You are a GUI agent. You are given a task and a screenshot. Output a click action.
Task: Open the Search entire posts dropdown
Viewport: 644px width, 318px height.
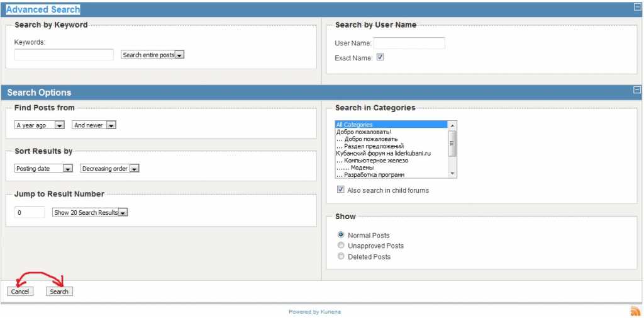click(x=153, y=55)
